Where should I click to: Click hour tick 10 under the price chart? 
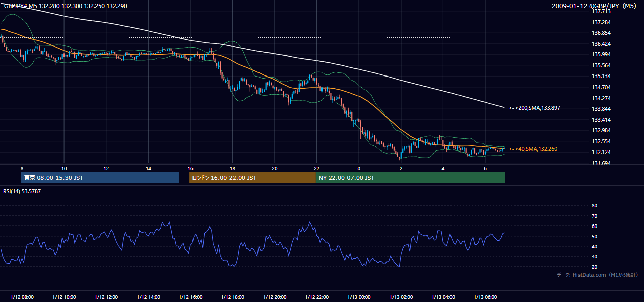tap(64, 168)
